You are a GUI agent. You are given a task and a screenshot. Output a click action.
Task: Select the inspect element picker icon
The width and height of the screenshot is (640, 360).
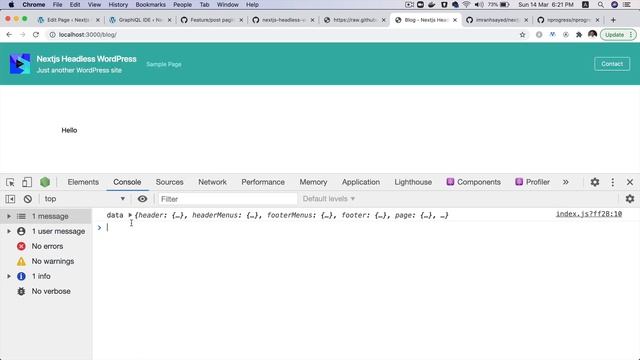(x=10, y=182)
